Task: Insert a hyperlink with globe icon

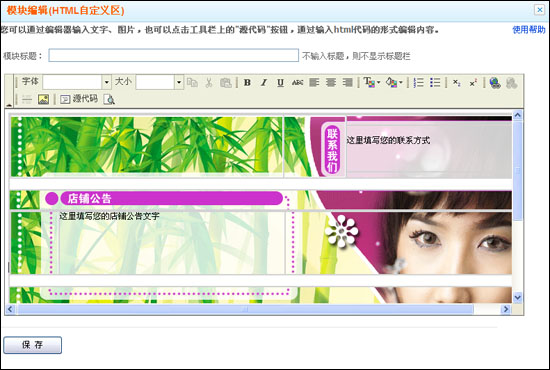Action: pyautogui.click(x=495, y=83)
